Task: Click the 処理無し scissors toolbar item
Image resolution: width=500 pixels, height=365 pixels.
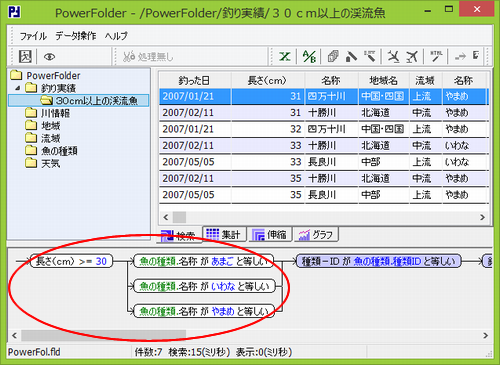Action: [x=148, y=57]
